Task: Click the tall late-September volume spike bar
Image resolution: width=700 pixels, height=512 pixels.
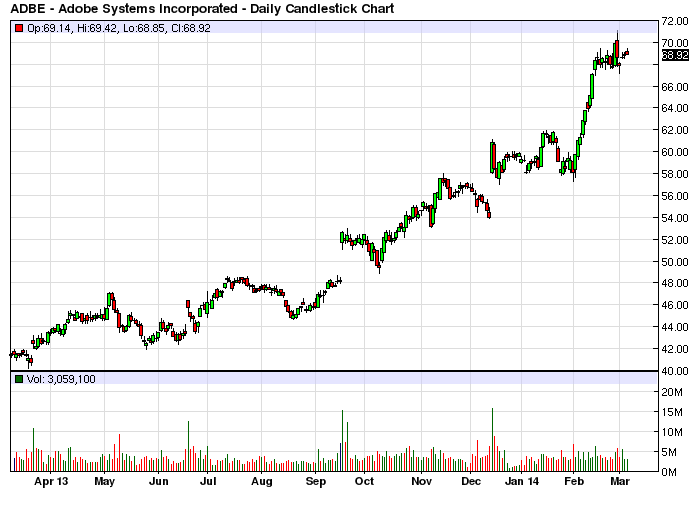Action: pos(342,441)
